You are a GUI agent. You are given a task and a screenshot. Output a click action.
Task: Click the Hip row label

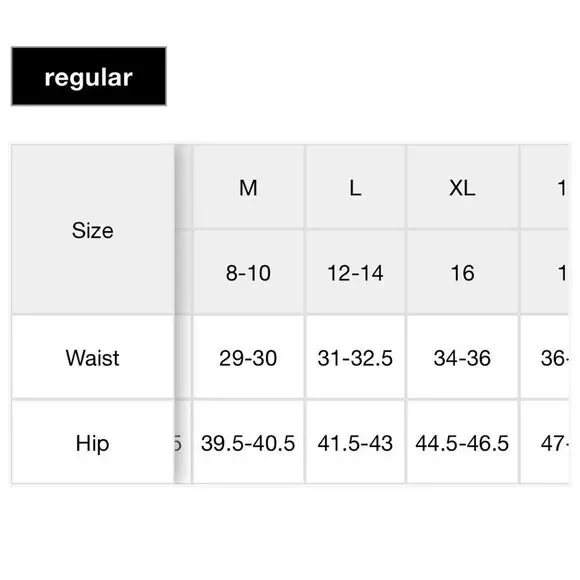click(92, 442)
